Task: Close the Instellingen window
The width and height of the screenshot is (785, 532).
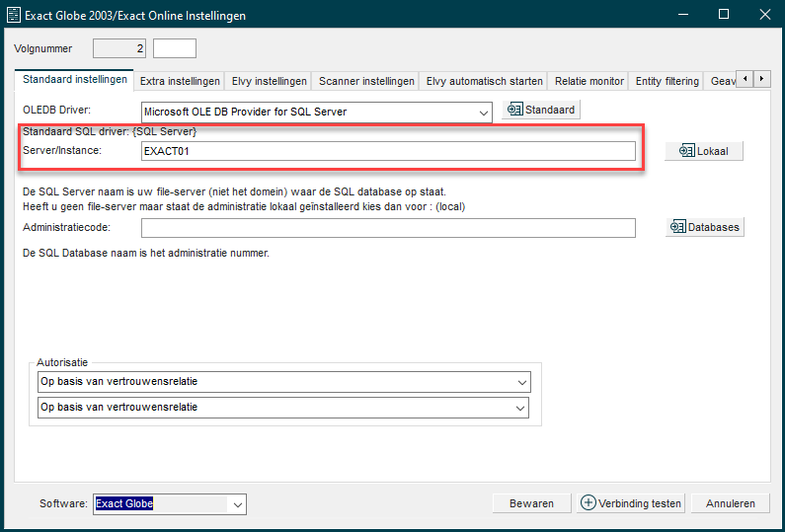Action: [x=764, y=15]
